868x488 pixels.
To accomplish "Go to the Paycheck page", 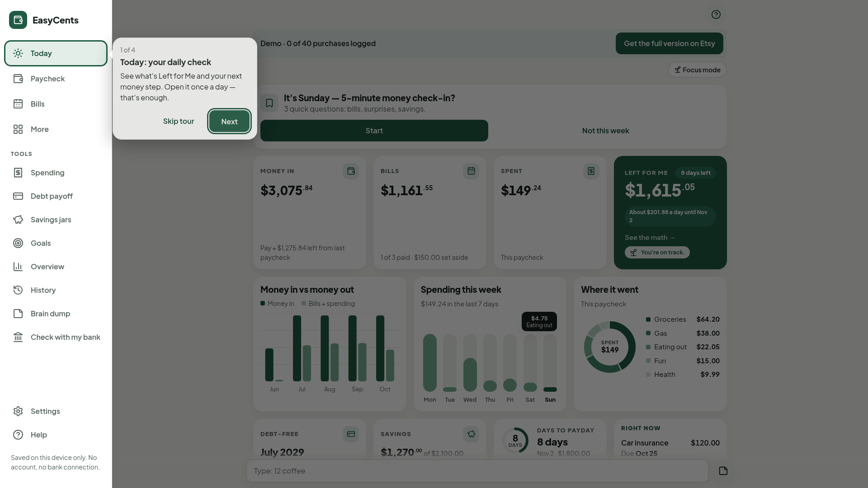I will pyautogui.click(x=56, y=79).
